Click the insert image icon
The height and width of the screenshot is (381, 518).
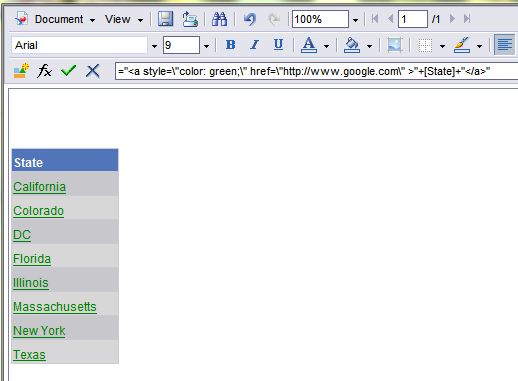point(395,45)
